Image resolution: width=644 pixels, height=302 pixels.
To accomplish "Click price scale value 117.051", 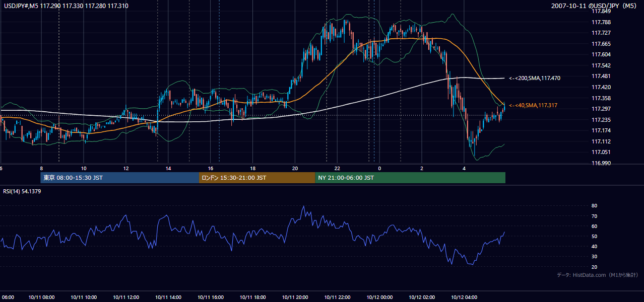I will (x=600, y=152).
